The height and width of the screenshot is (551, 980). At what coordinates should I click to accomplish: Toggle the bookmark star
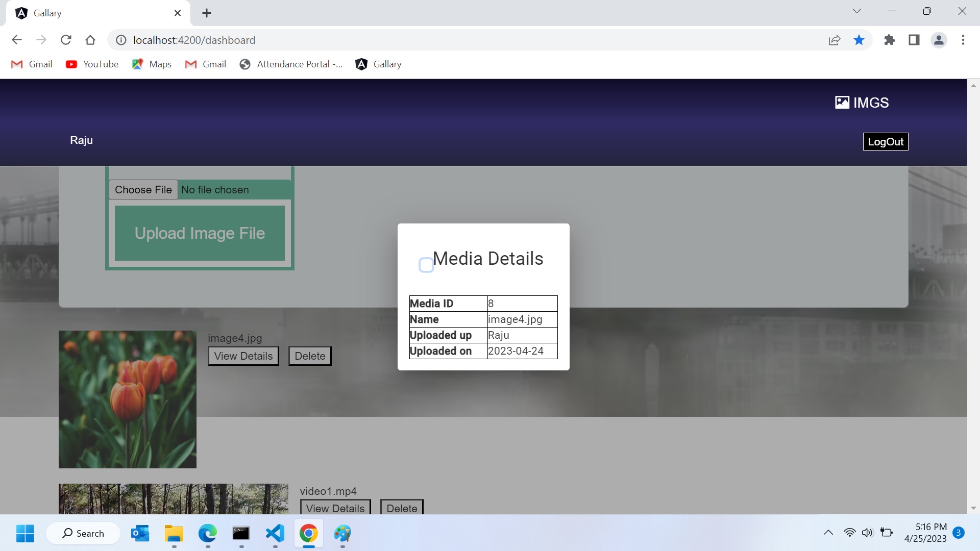(x=859, y=40)
